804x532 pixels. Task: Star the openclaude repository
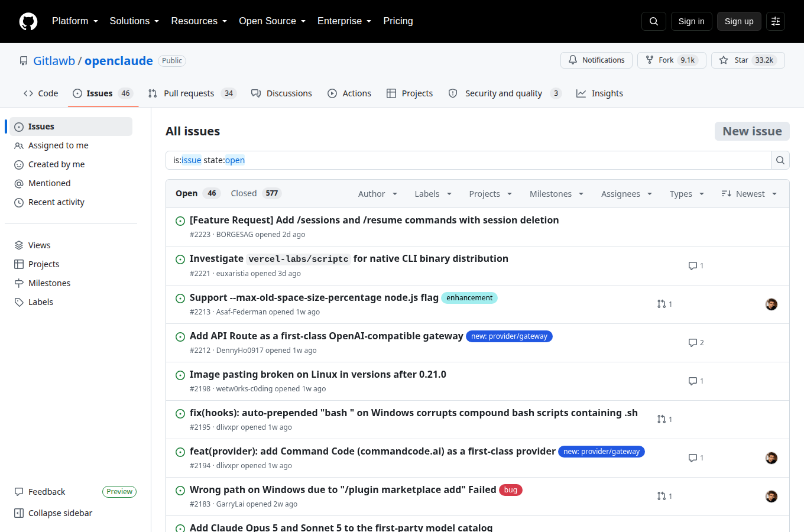(748, 60)
